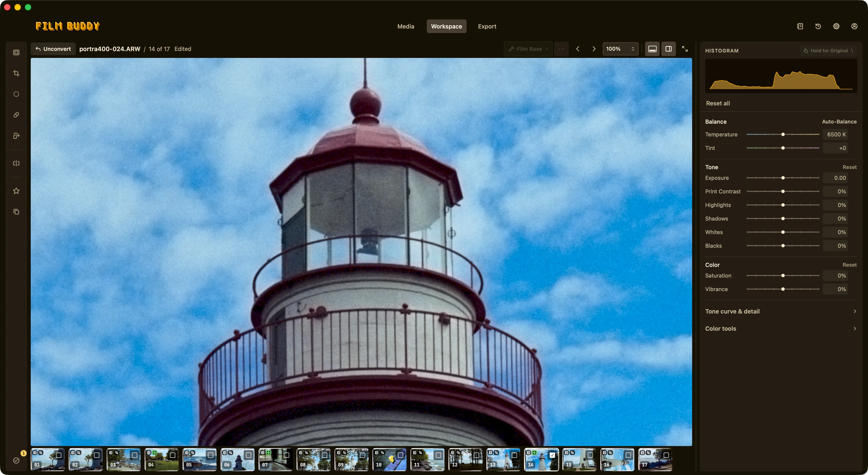Open the 100% zoom level dropdown
This screenshot has height=475, width=868.
pyautogui.click(x=620, y=49)
